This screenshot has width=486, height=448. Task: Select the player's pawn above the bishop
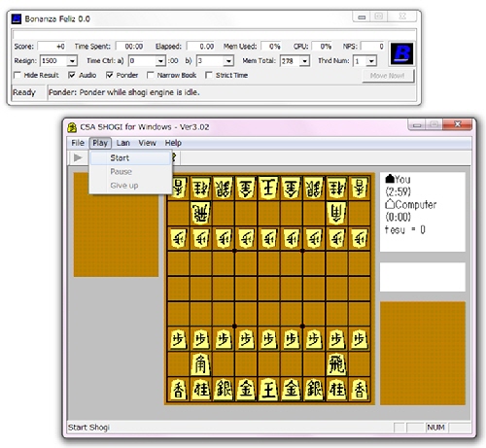(200, 339)
